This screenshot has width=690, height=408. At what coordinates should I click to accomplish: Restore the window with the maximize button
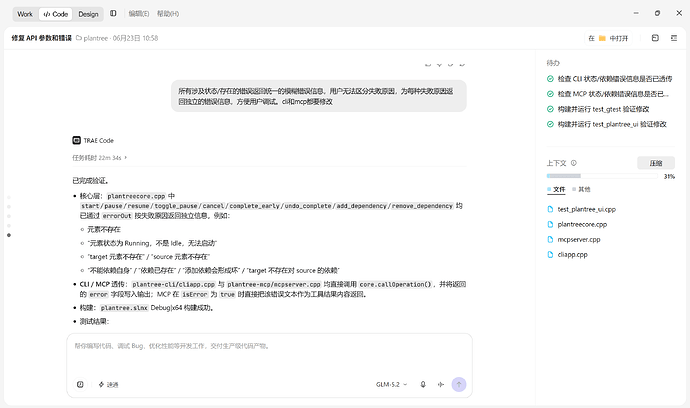(657, 13)
